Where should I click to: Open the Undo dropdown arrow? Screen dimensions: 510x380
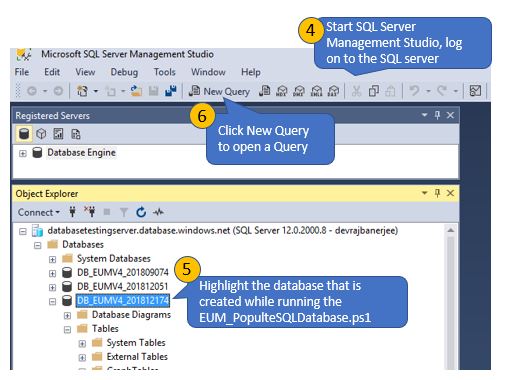point(428,91)
